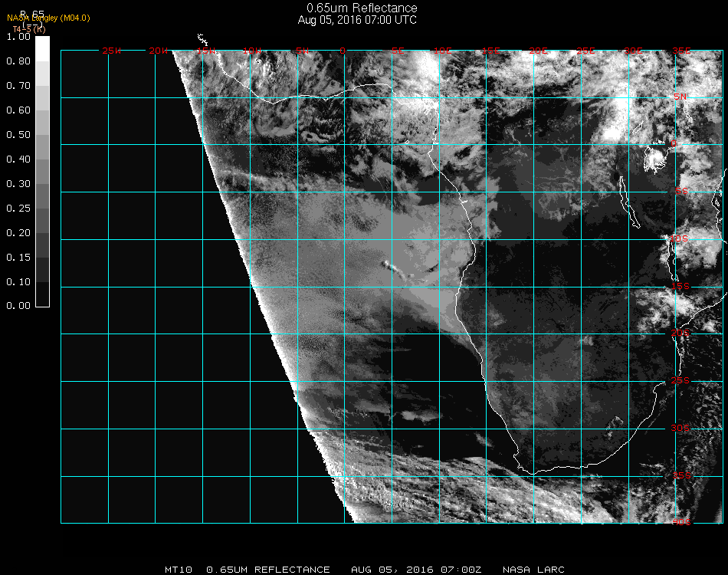Click the "T4-5 (K)" label above the colorbar
Screen dimensions: 728x575
(29, 29)
